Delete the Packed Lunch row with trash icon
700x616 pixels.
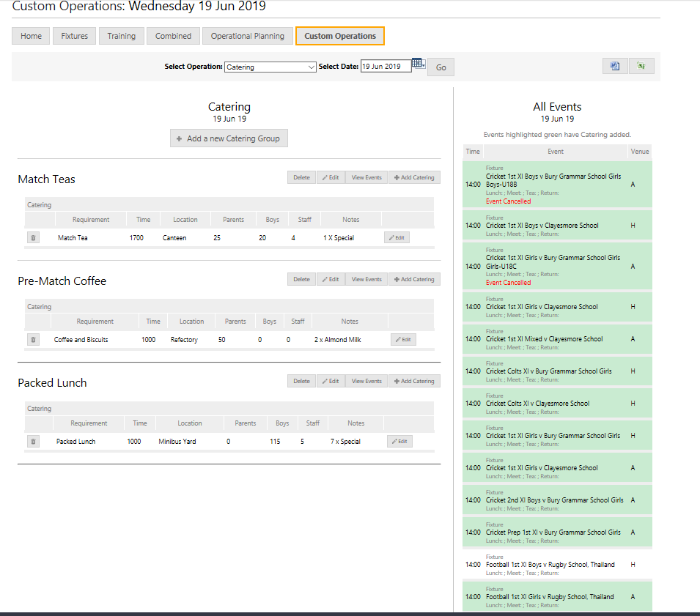point(33,441)
